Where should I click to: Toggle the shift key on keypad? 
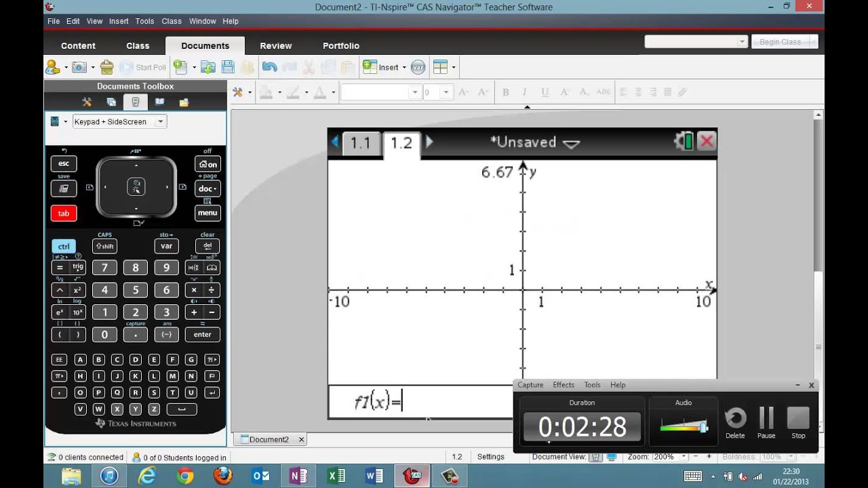click(x=104, y=246)
